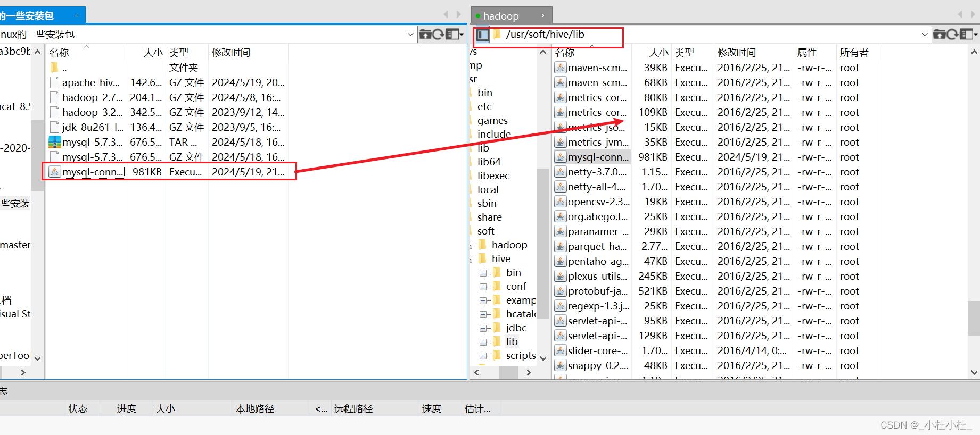The image size is (980, 435).
Task: Select the hadoop-2.7 GZ file icon
Action: point(54,97)
